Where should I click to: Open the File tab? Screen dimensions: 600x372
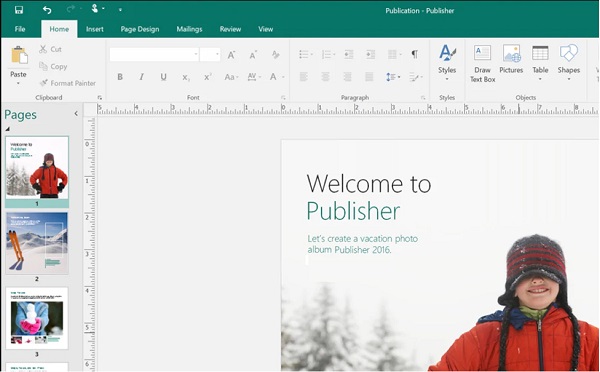(20, 29)
